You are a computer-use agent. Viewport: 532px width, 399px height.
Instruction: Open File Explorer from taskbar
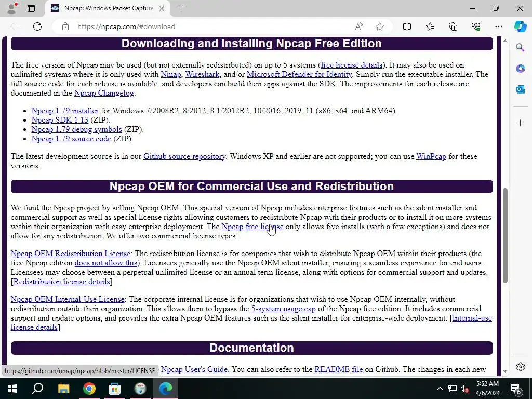point(63,388)
